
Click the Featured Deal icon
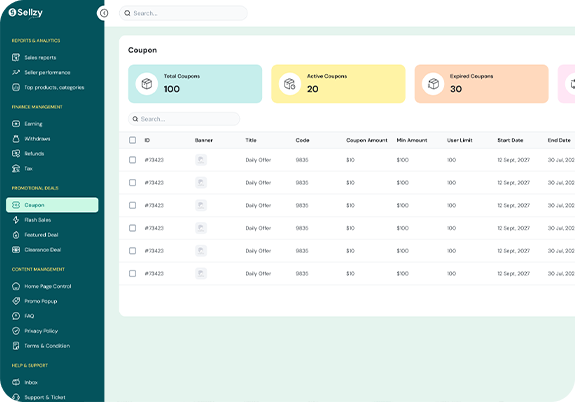[16, 235]
